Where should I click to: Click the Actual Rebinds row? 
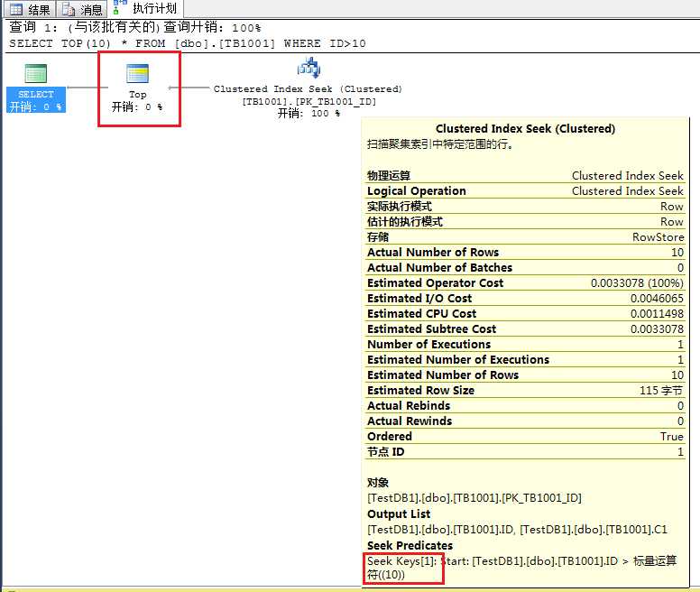[525, 405]
